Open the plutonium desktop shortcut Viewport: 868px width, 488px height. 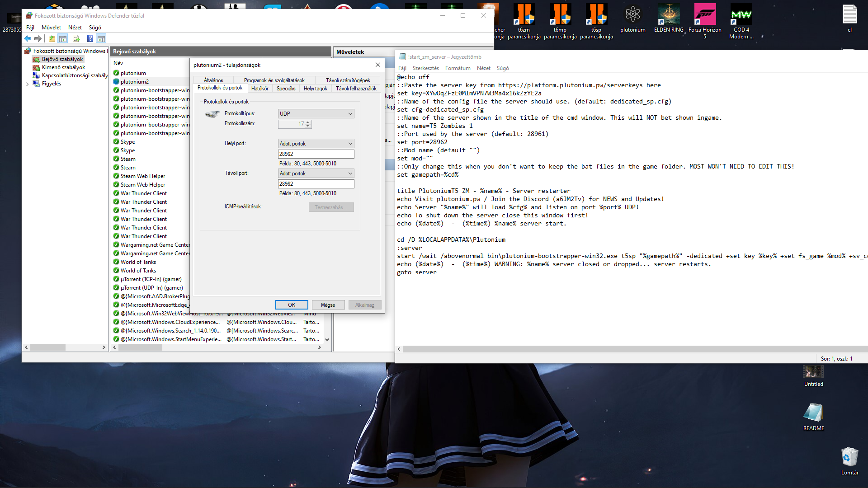[632, 19]
